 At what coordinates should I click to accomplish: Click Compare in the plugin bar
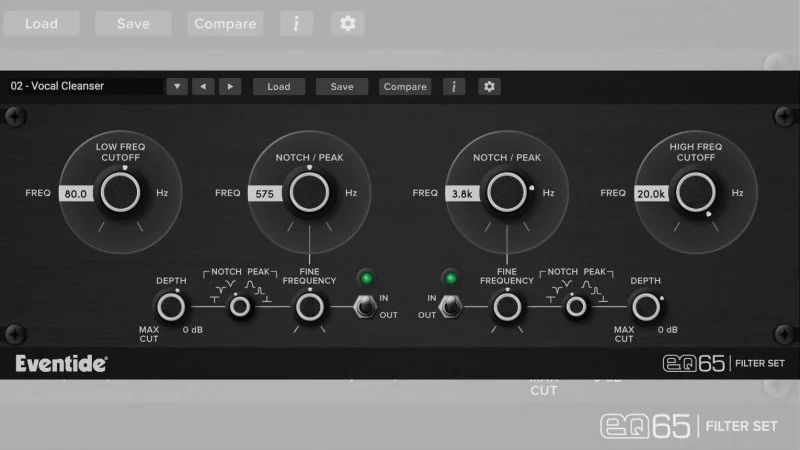tap(405, 86)
